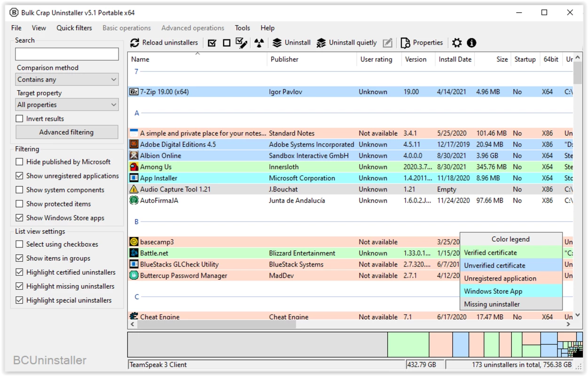
Task: Click the Properties document icon
Action: point(405,43)
